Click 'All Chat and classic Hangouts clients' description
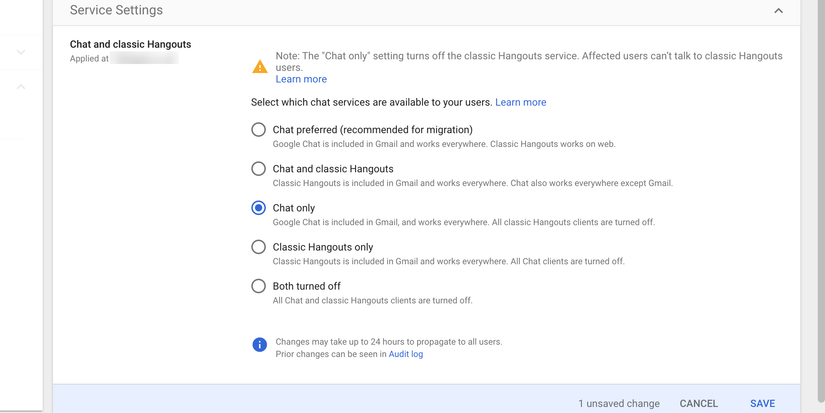 pos(373,300)
